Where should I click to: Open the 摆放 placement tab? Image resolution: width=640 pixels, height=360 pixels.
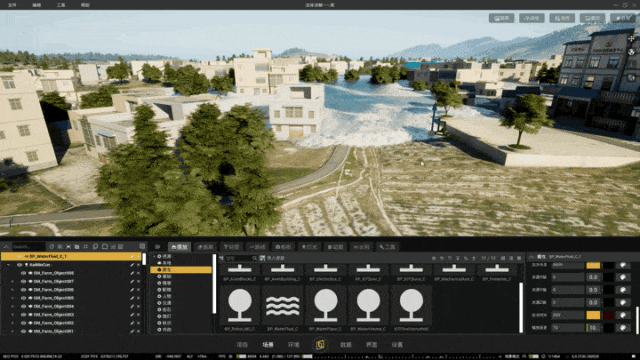click(180, 247)
